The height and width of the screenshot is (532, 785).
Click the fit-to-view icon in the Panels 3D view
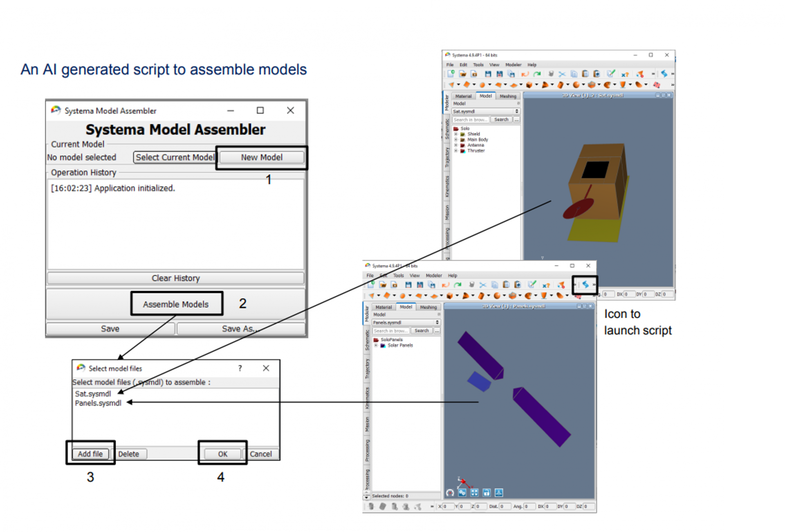point(474,493)
